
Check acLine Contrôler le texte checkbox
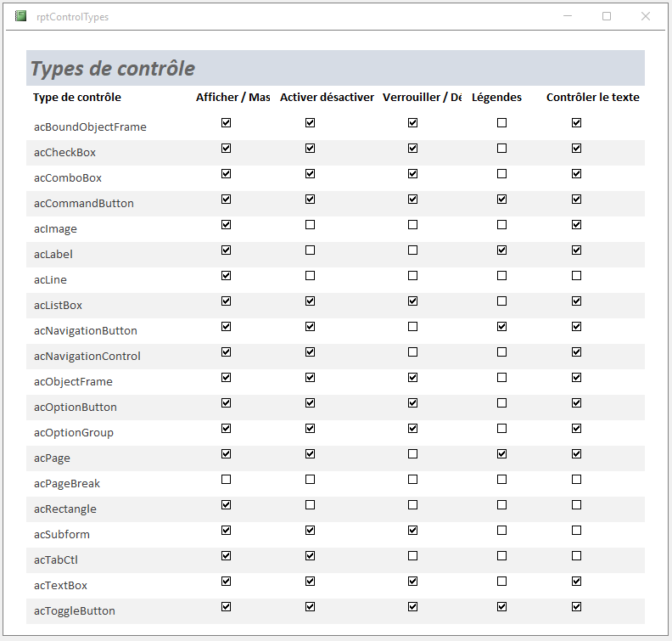[576, 276]
